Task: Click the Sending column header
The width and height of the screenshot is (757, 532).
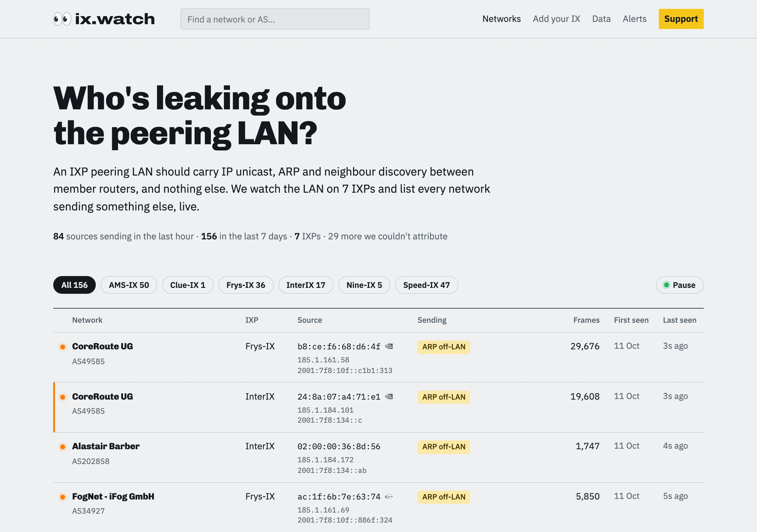Action: coord(432,320)
